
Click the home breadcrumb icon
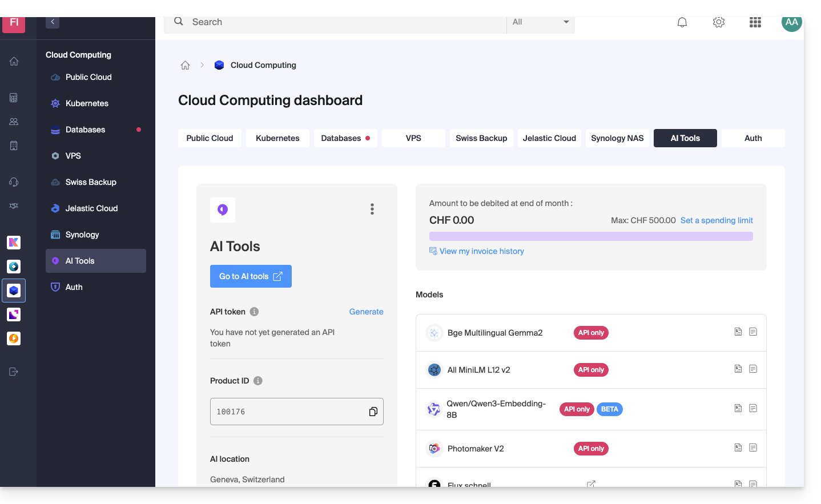point(185,65)
